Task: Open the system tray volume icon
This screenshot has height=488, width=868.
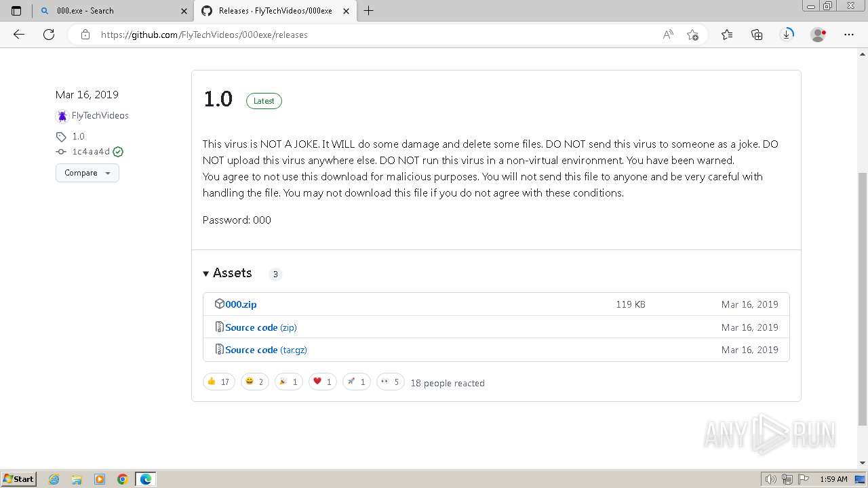Action: pyautogui.click(x=771, y=479)
